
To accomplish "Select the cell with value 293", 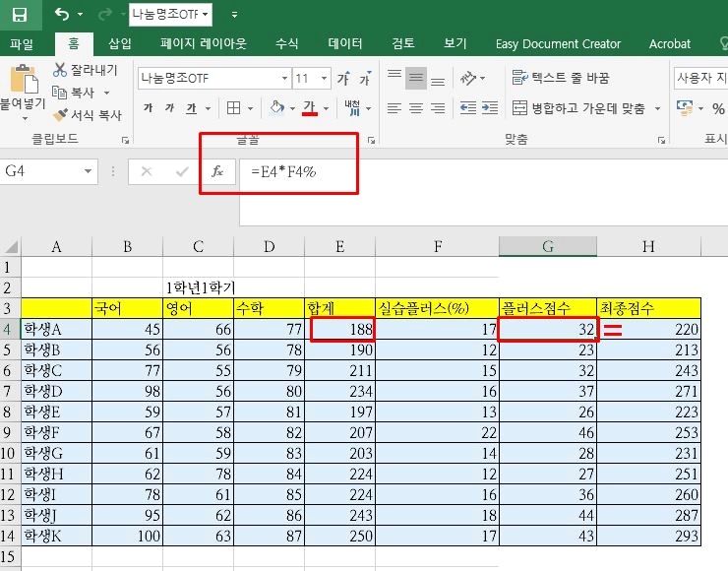I will tap(648, 536).
